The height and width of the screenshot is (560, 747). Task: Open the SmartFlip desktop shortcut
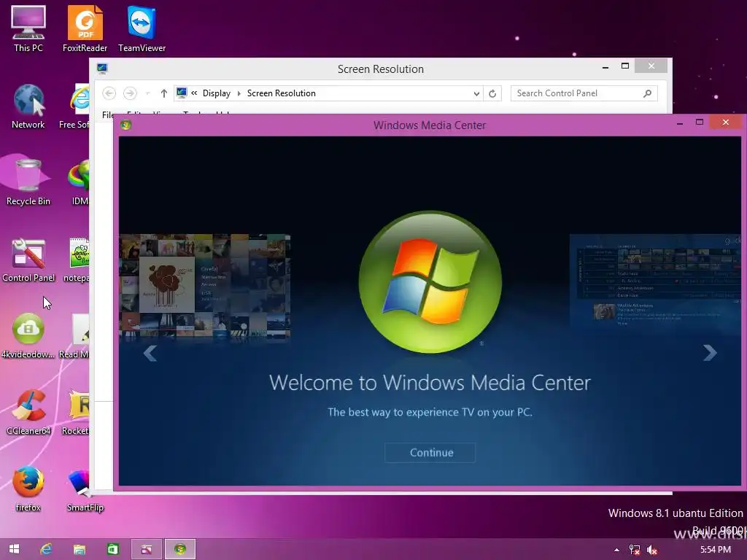[x=85, y=489]
